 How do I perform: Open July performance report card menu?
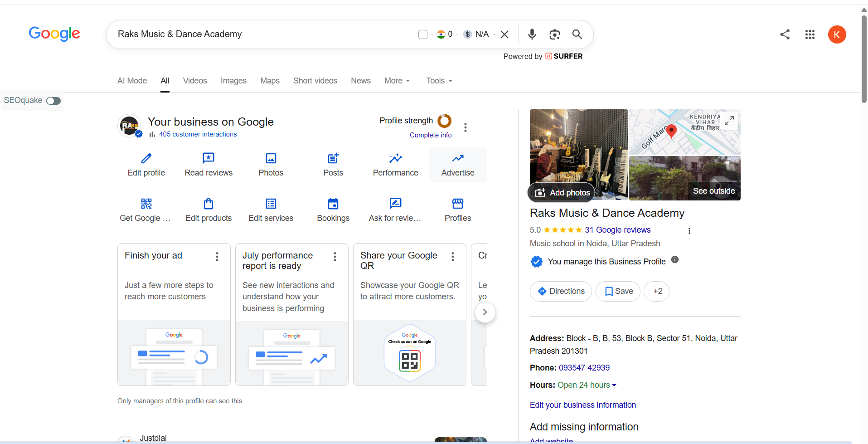pos(335,257)
